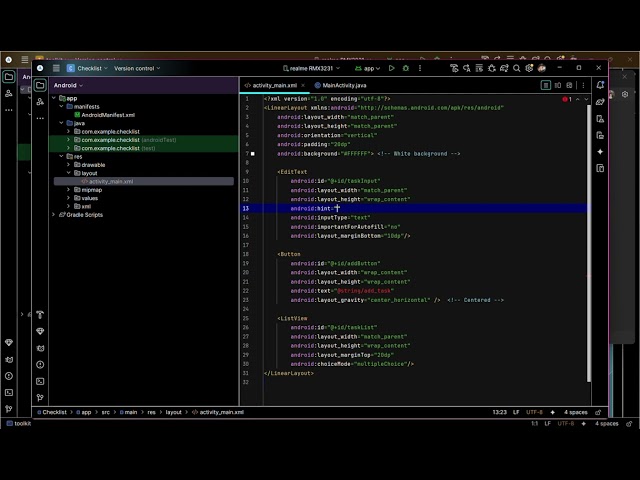640x480 pixels.
Task: Open more run actions kebab menu
Action: pyautogui.click(x=420, y=68)
